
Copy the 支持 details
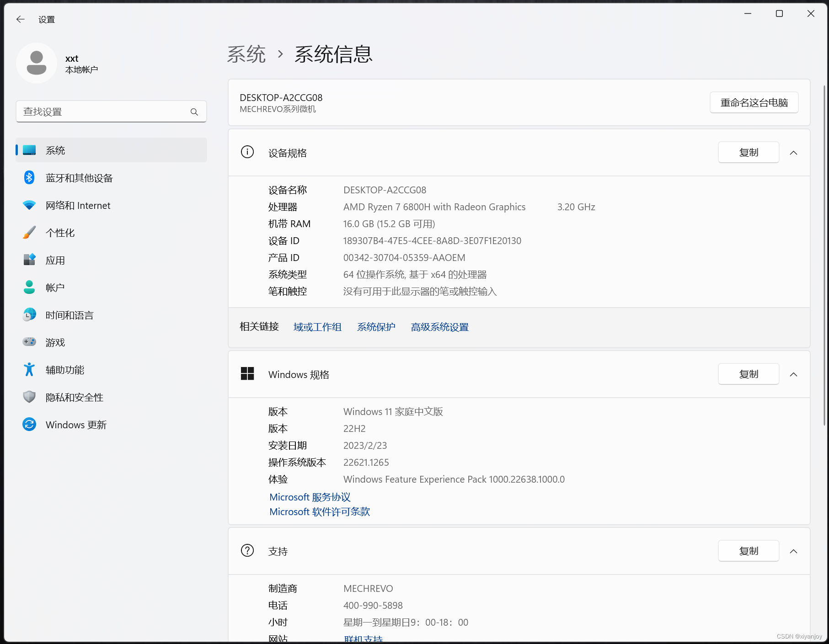[749, 551]
